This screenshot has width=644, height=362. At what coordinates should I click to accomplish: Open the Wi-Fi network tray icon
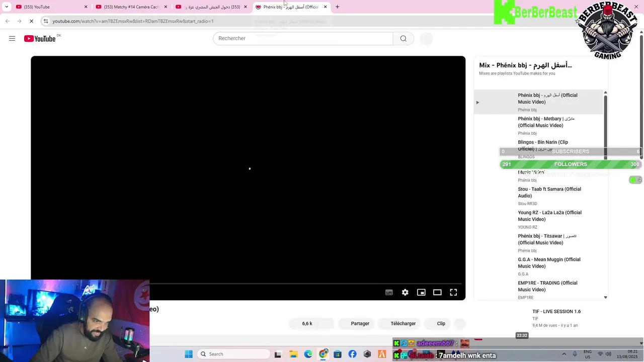(600, 354)
